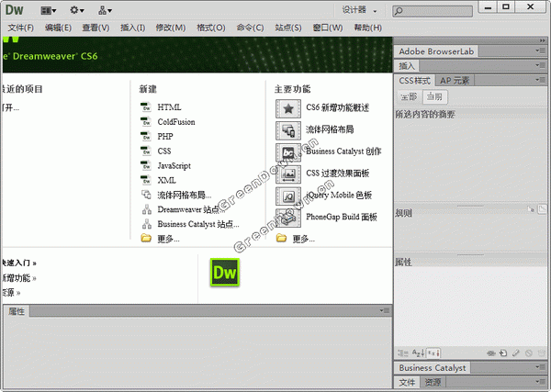Open Adobe BrowserLab panel options menu
Viewport: 551px width, 392px height.
coord(540,50)
